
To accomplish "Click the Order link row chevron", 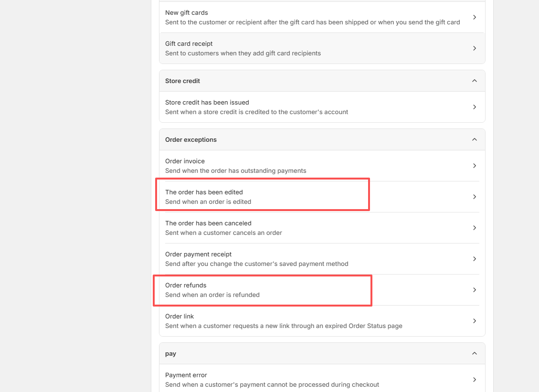I will (474, 321).
